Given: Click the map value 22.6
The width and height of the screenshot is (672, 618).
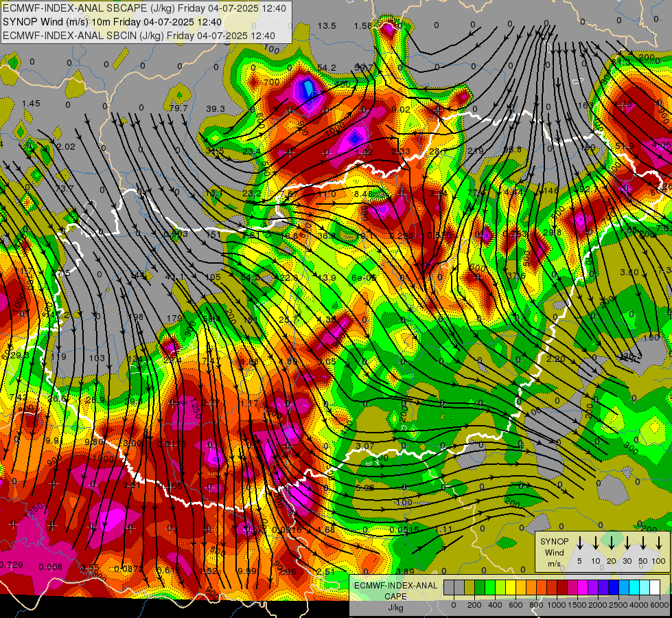Looking at the screenshot, I should (x=289, y=278).
